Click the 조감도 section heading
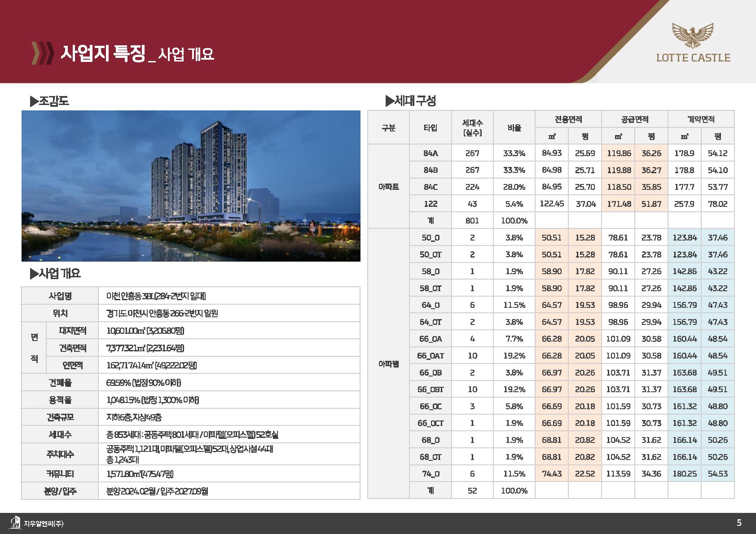 pos(49,101)
